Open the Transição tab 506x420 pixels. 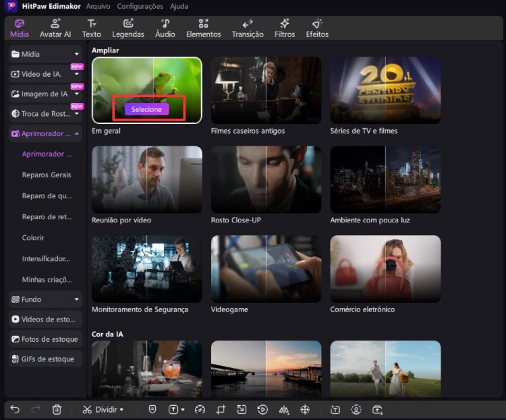pyautogui.click(x=248, y=28)
